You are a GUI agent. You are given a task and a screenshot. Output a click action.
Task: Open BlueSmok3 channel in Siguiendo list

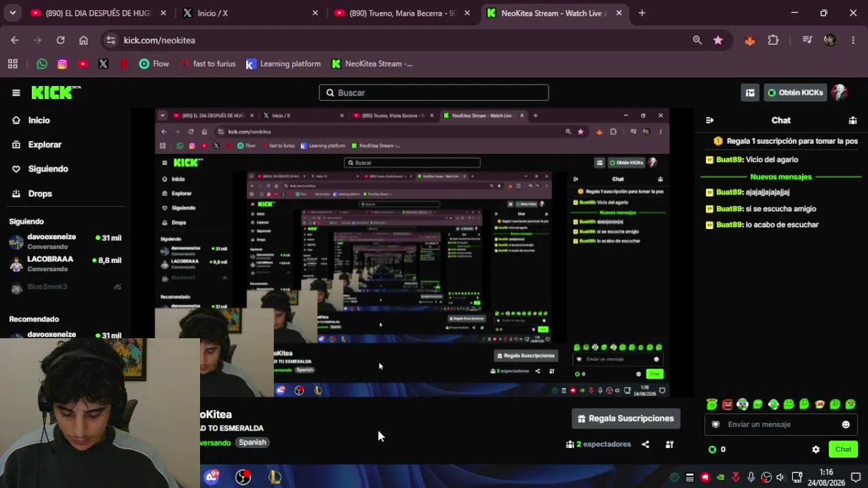[x=65, y=287]
